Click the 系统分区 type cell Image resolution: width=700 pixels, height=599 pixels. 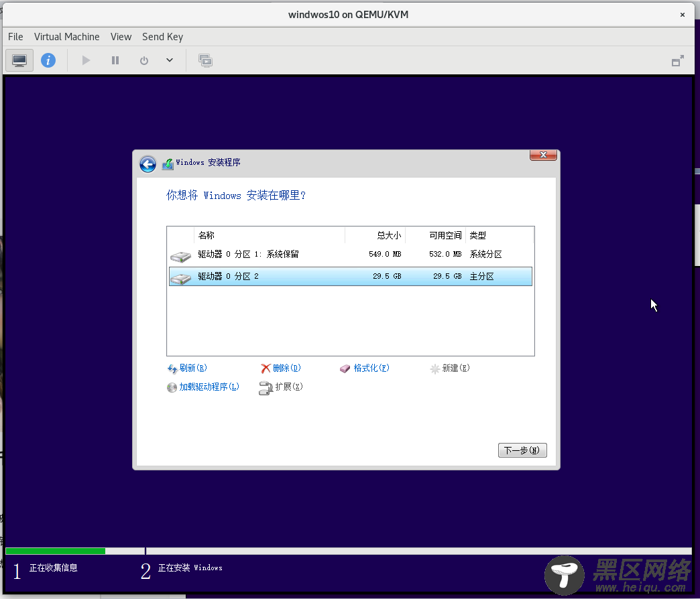pos(485,254)
